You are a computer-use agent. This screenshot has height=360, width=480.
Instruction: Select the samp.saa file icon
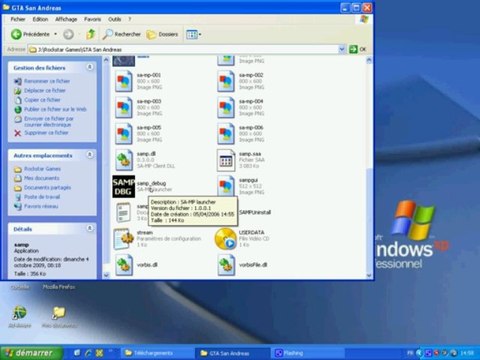point(226,160)
